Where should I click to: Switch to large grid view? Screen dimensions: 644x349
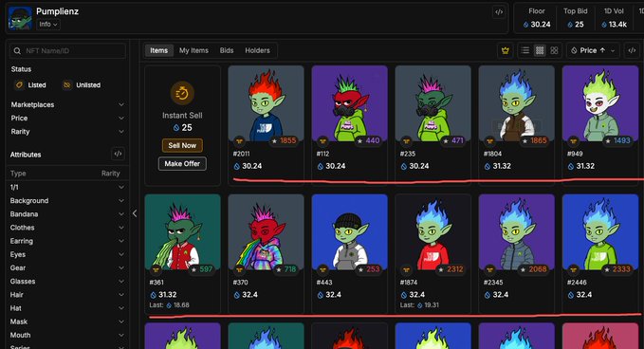coord(554,50)
